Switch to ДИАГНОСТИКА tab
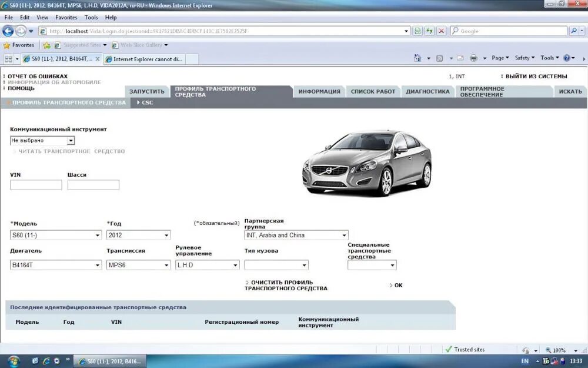The height and width of the screenshot is (368, 588). [x=427, y=92]
